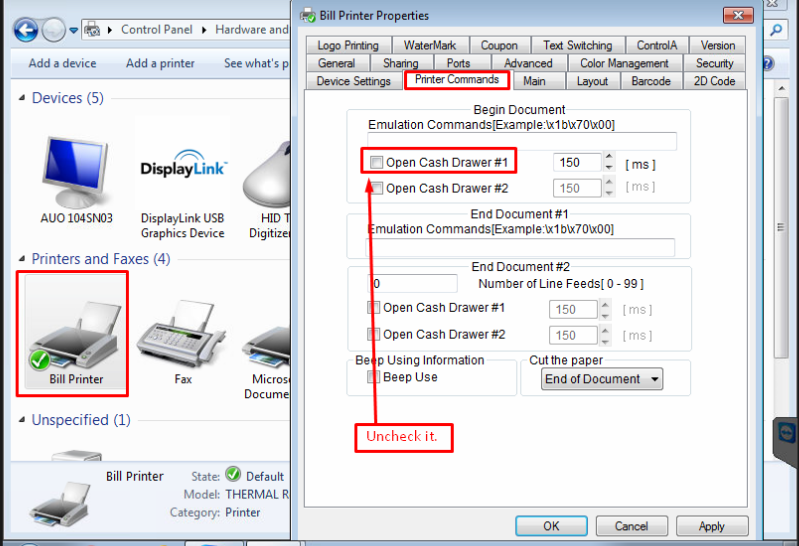Open the Layout tab

[592, 81]
